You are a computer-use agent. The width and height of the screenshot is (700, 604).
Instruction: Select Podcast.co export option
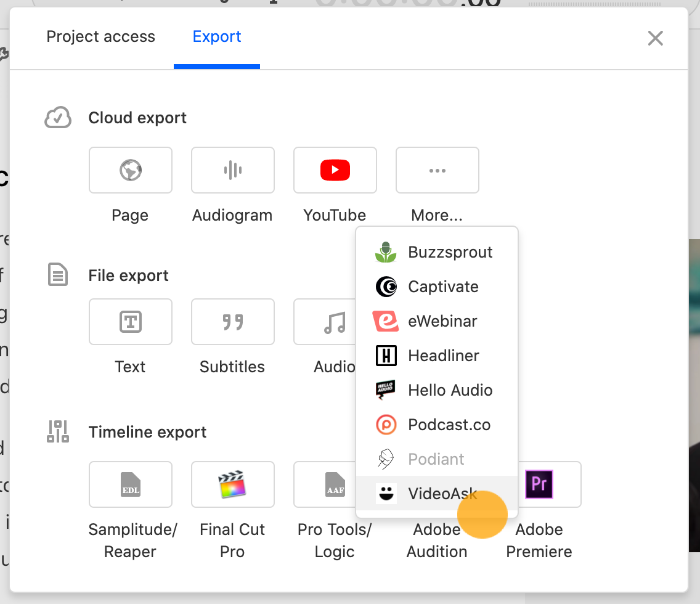(437, 425)
